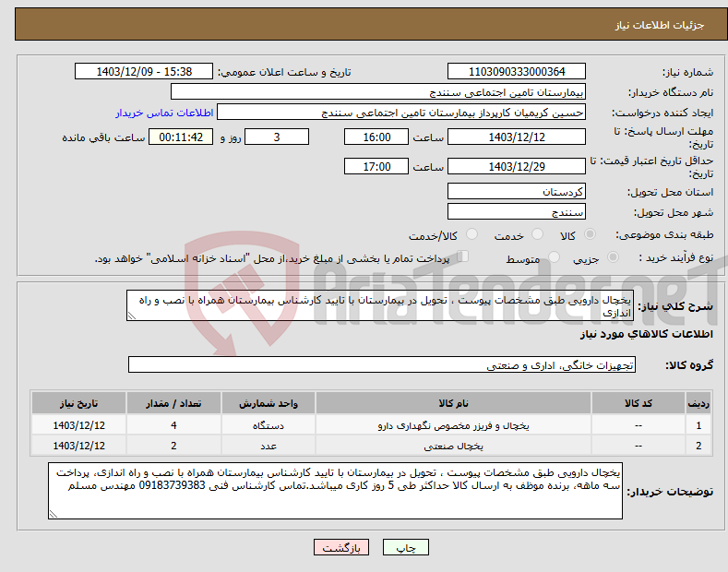Select the متوسط purchase type radio
Image resolution: width=728 pixels, height=572 pixels.
[554, 256]
